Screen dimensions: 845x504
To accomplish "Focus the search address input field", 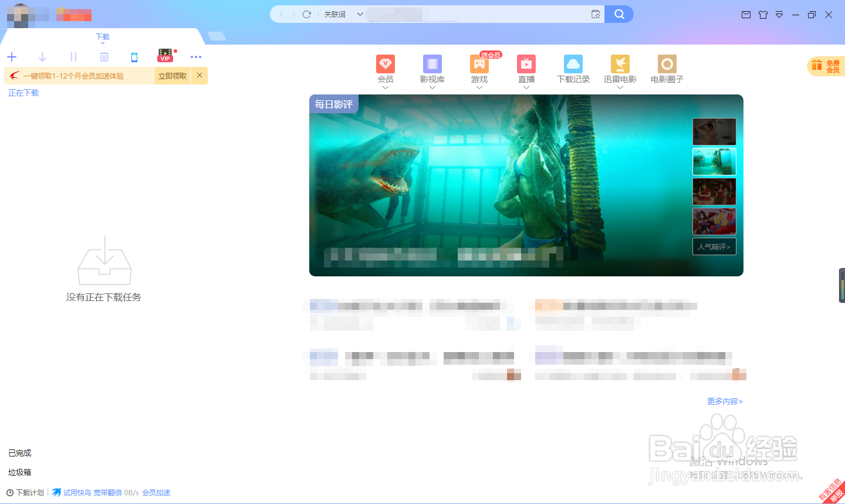I will pos(476,14).
